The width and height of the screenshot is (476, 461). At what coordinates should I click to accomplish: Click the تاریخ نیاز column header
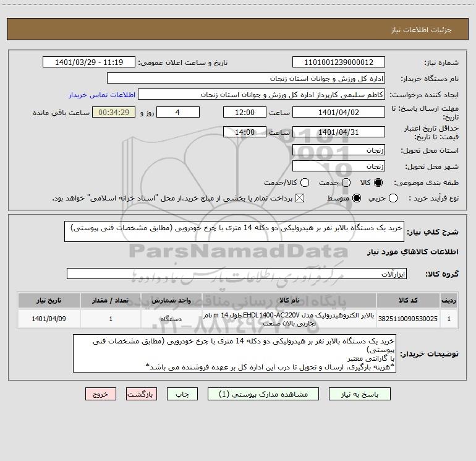click(49, 301)
